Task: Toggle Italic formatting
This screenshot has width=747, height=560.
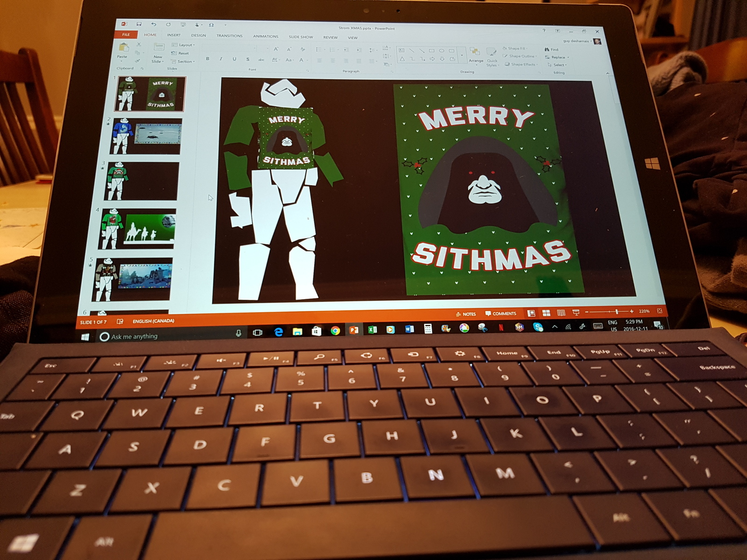Action: click(221, 59)
